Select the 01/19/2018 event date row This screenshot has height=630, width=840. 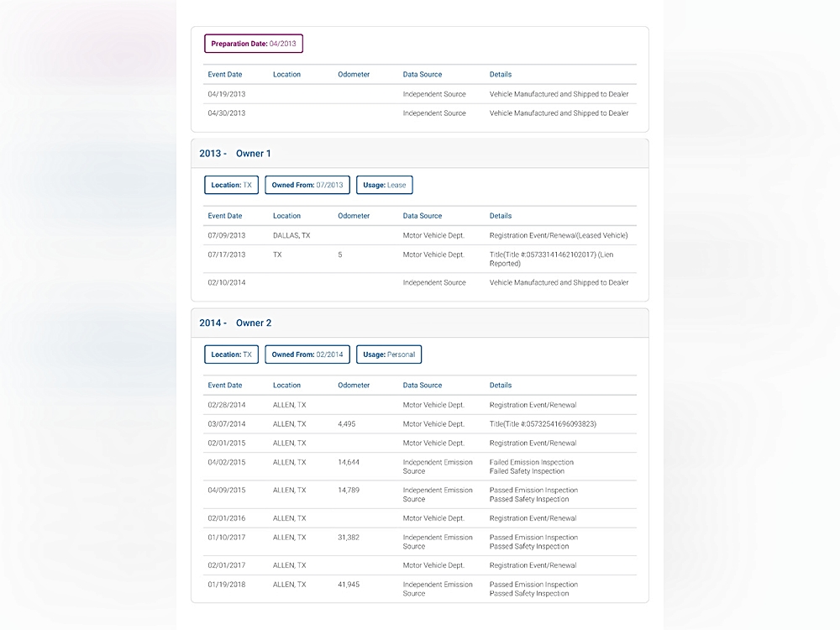click(227, 585)
